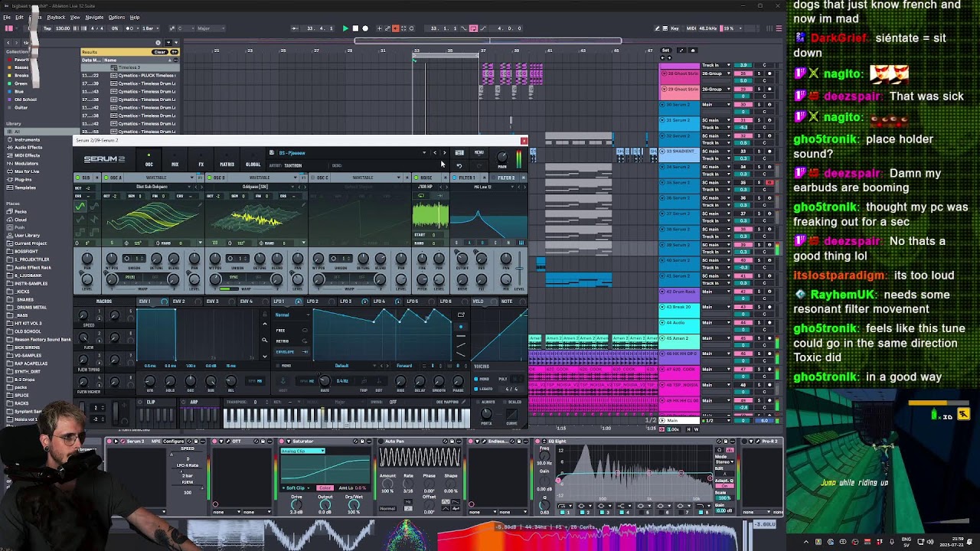Select the sine wave shape for SUB

(x=80, y=206)
